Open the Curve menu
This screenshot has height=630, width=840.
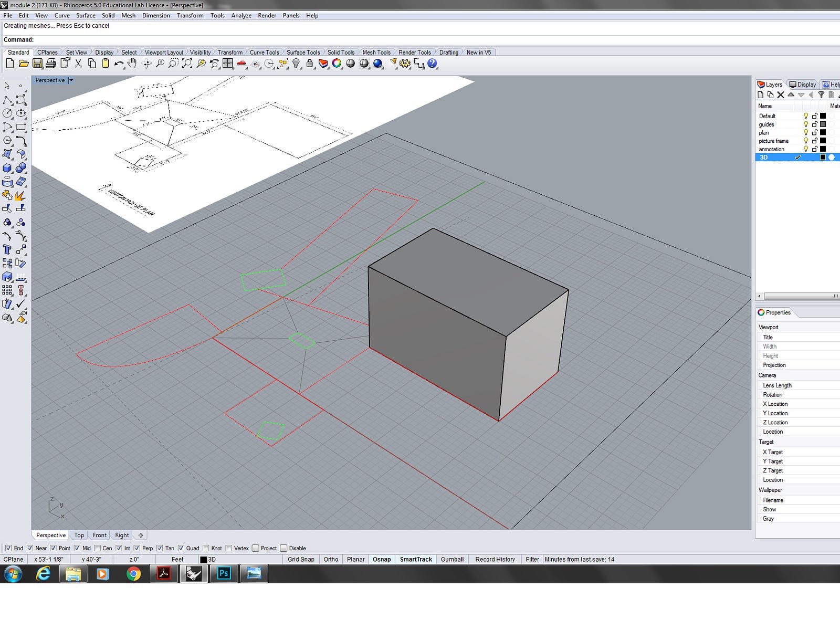[61, 15]
